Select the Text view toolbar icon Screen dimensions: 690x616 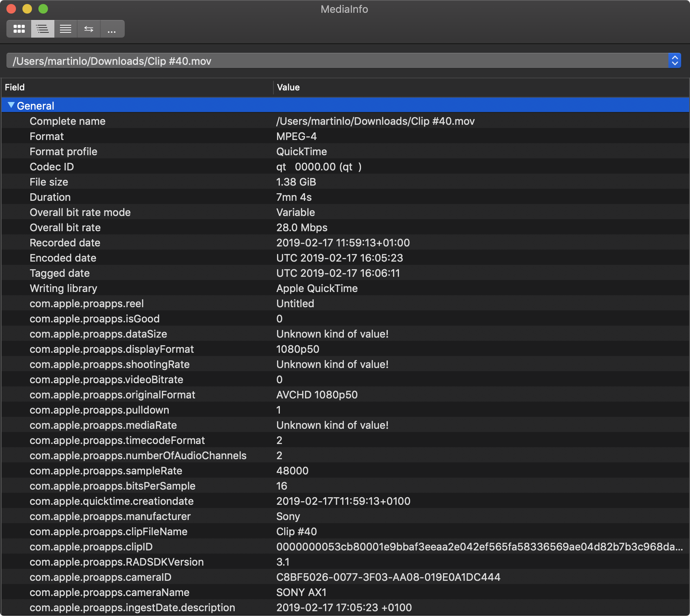(x=66, y=29)
